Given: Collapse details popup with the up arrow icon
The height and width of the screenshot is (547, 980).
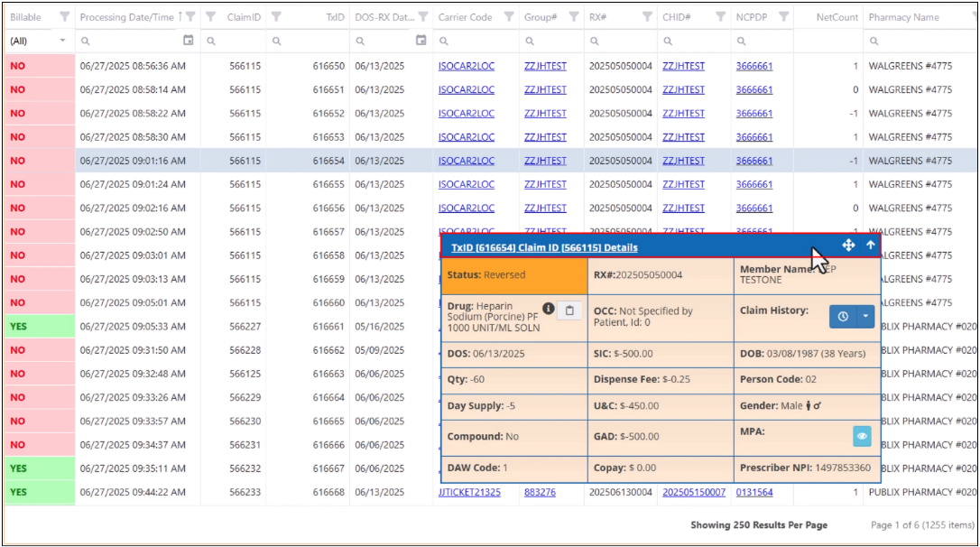Looking at the screenshot, I should point(871,245).
